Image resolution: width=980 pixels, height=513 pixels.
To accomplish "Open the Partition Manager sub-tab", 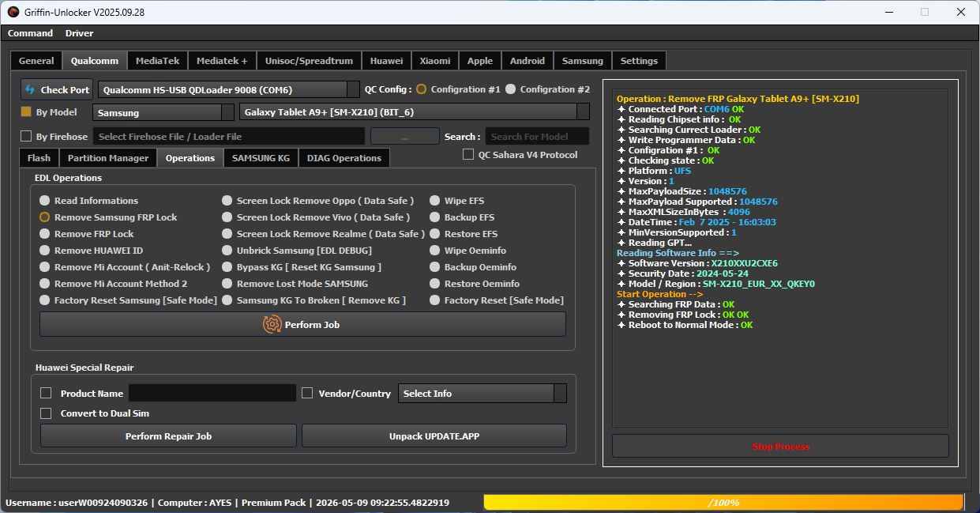I will [108, 158].
